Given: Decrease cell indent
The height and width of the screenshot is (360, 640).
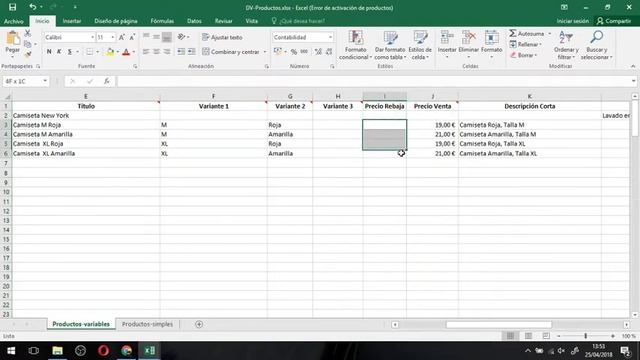Looking at the screenshot, I should coord(181,52).
